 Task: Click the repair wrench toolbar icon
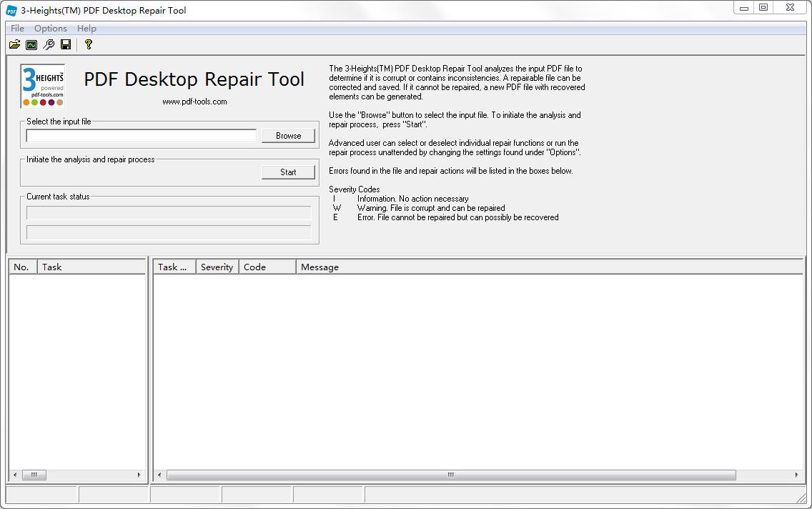pos(49,44)
